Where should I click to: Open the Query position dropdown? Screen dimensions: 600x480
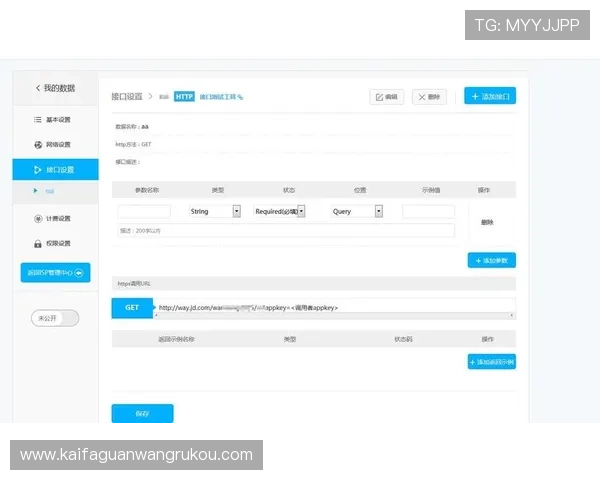pyautogui.click(x=379, y=212)
